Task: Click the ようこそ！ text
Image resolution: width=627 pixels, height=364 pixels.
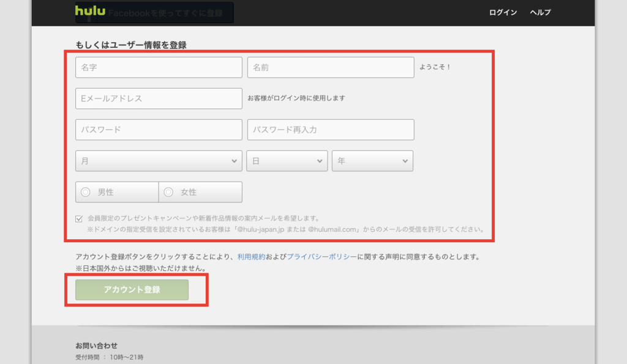Action: 435,67
